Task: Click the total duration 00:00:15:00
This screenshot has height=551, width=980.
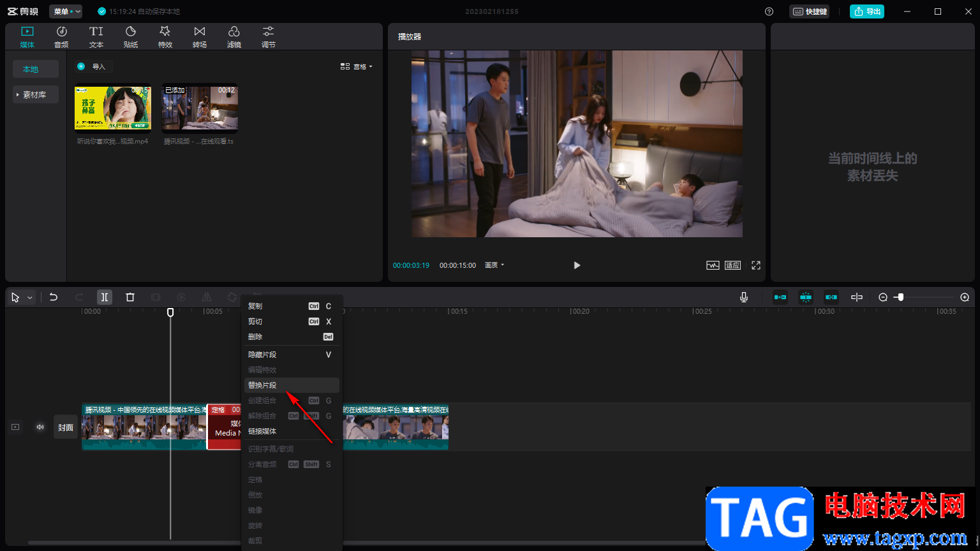Action: [x=457, y=265]
